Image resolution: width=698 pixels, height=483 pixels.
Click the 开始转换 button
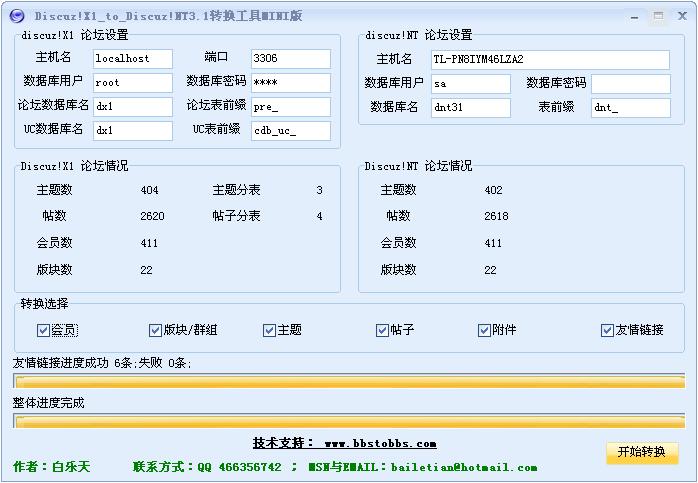click(642, 452)
